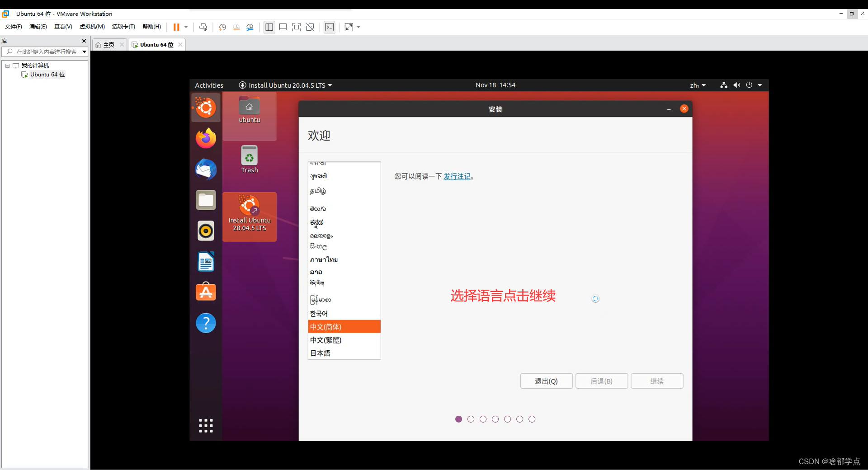Minimize the 安装 installer window
This screenshot has width=868, height=470.
pyautogui.click(x=669, y=109)
